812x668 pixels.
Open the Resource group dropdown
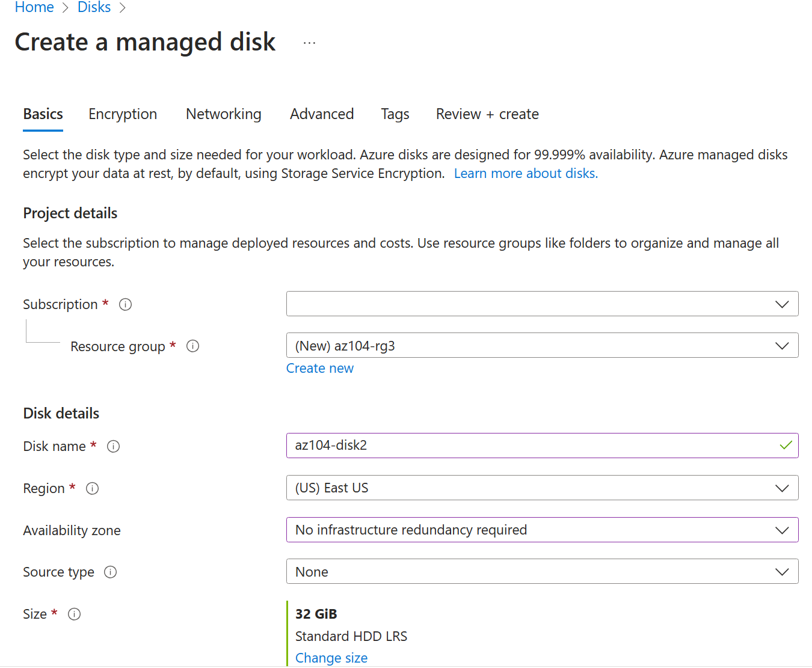541,346
